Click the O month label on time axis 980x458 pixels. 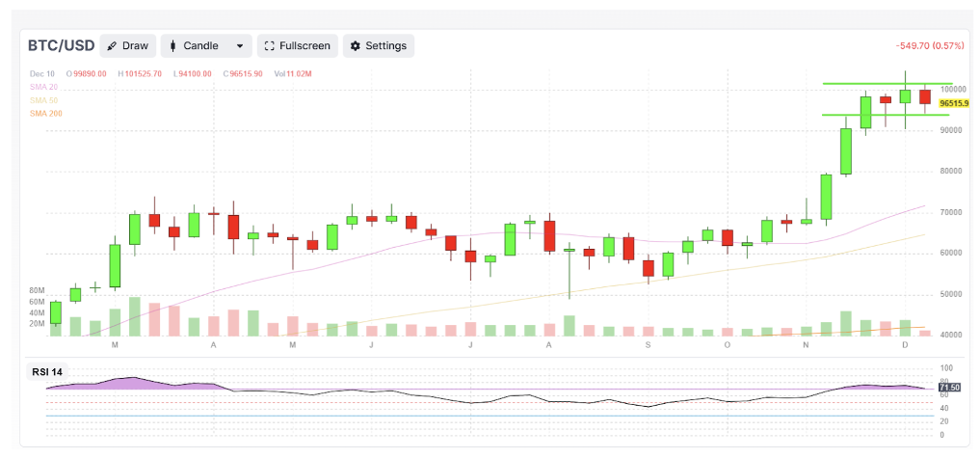click(727, 345)
